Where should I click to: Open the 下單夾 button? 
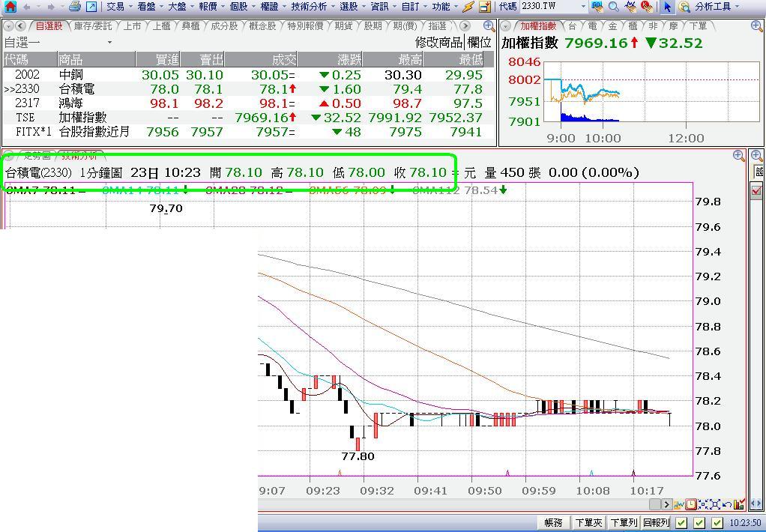point(588,523)
